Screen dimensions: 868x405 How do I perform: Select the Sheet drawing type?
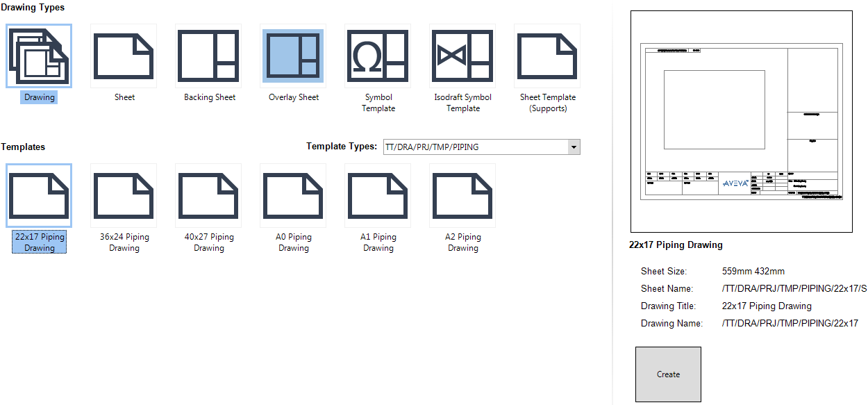click(124, 56)
